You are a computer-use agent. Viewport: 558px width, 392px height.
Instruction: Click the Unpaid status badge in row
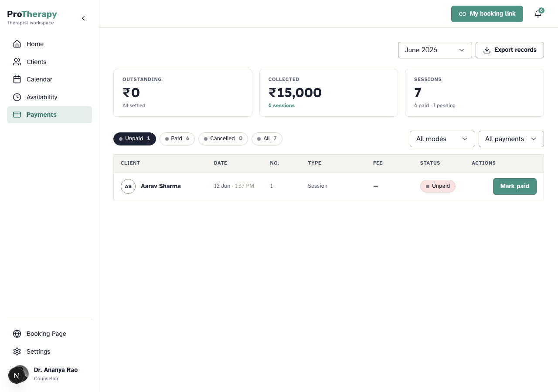(x=438, y=186)
